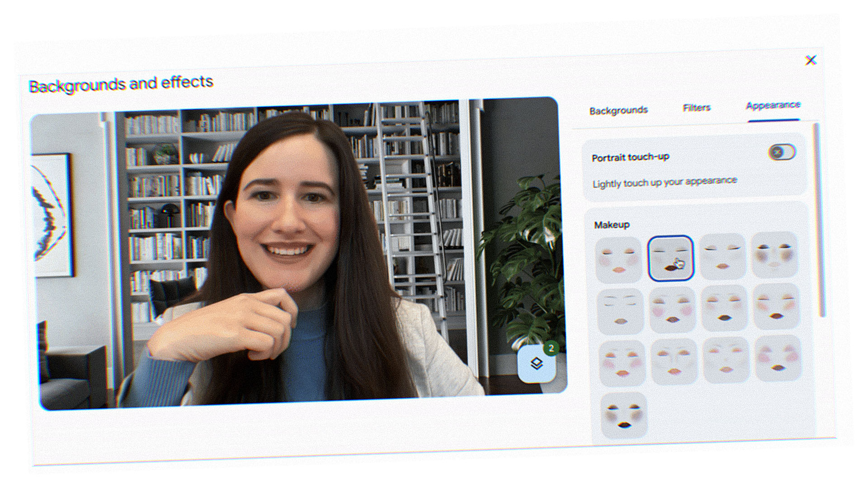
Task: Switch to the Backgrounds tab
Action: [618, 110]
